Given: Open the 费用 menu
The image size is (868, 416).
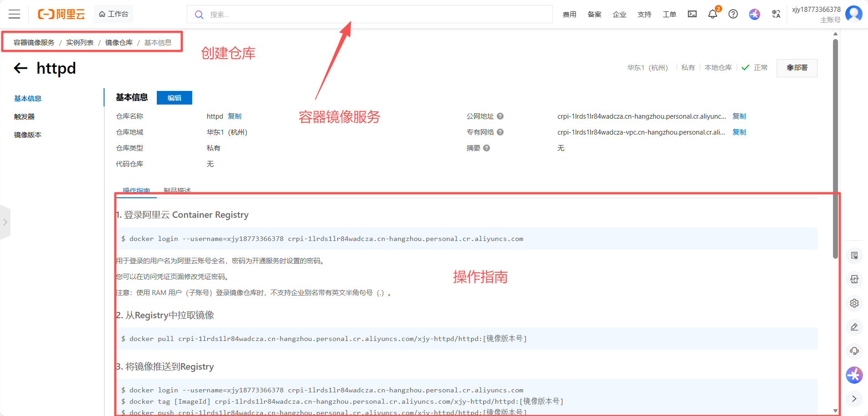Looking at the screenshot, I should (569, 15).
